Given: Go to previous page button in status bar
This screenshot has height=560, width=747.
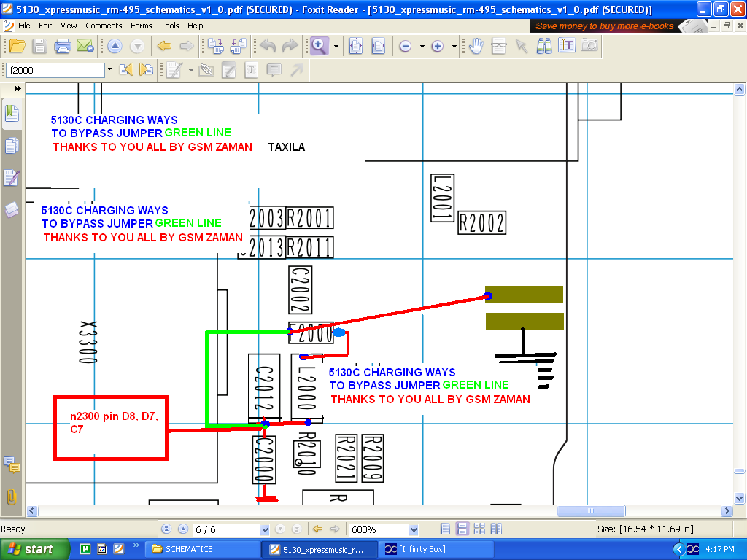Looking at the screenshot, I should coord(183,529).
